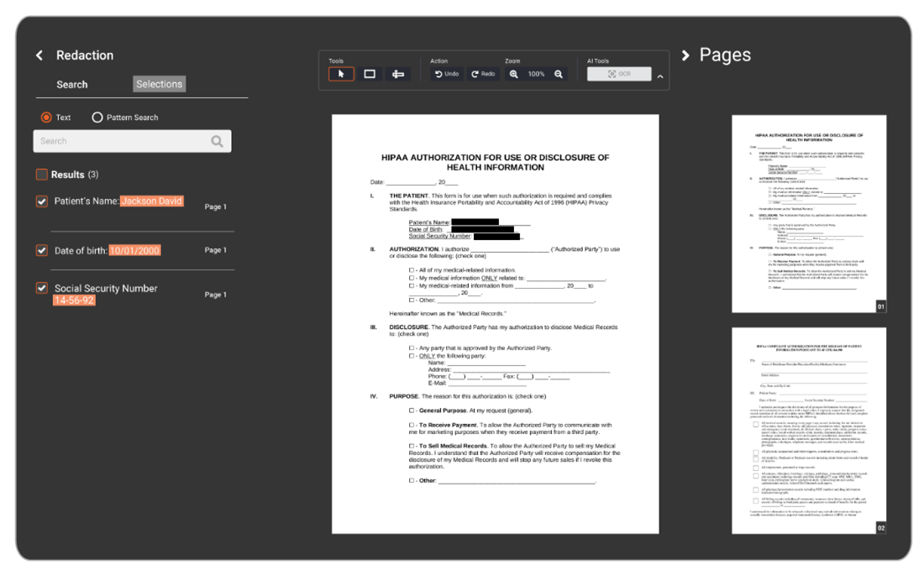
Task: Switch to the Selections tab
Action: (159, 84)
